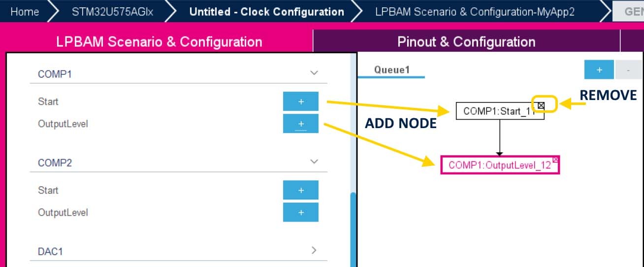Remove the COMP1:Start_11 node
The width and height of the screenshot is (644, 267).
coord(541,105)
